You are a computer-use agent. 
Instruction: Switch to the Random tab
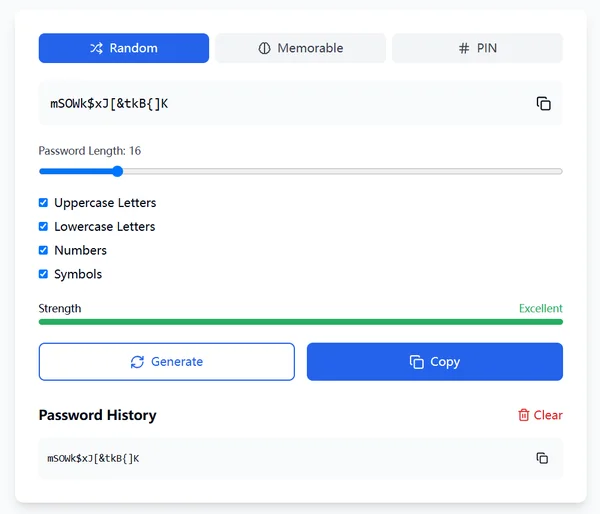pos(124,48)
